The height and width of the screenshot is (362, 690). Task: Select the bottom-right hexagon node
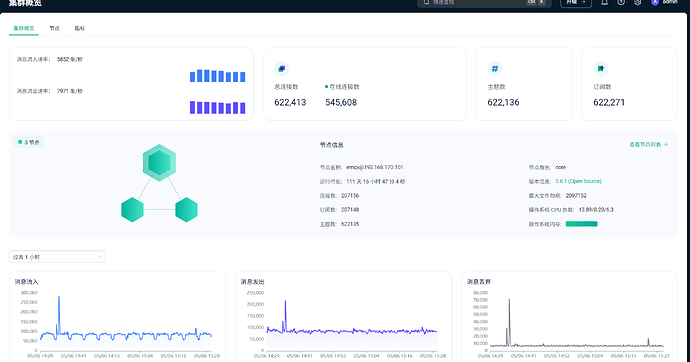186,209
